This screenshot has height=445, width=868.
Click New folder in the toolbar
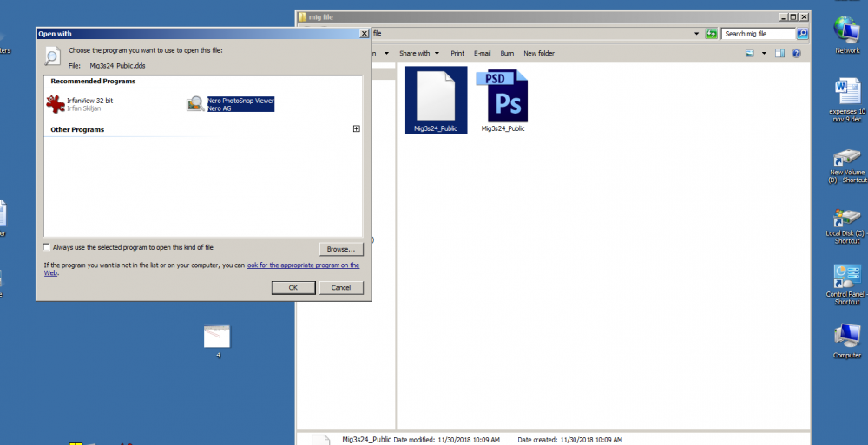click(539, 53)
